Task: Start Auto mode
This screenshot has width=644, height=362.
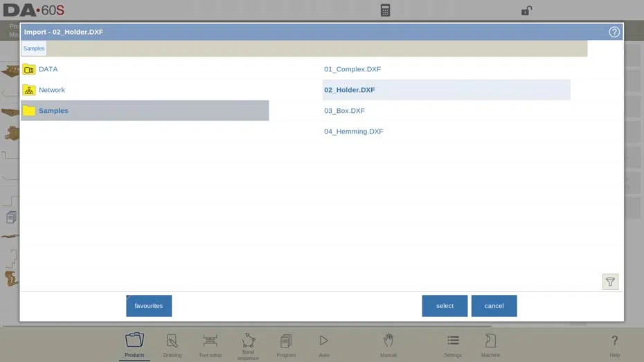Action: click(x=323, y=345)
